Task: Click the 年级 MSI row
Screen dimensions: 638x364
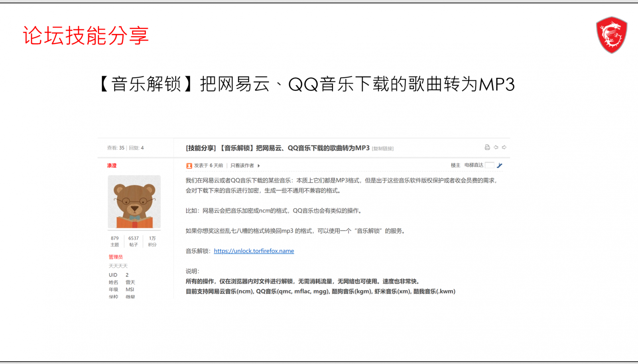Action: (122, 289)
